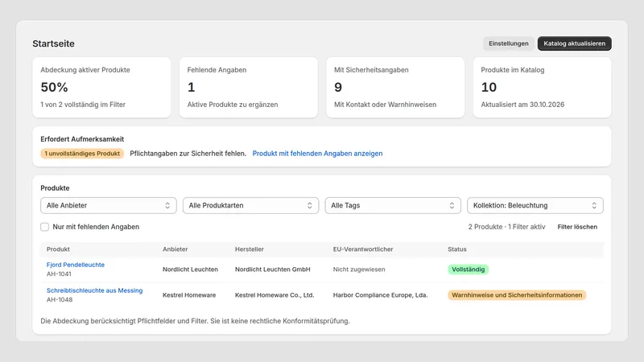Open Schreibtischleuchte aus Messing product link
Screen dimensions: 644x362
click(94, 290)
